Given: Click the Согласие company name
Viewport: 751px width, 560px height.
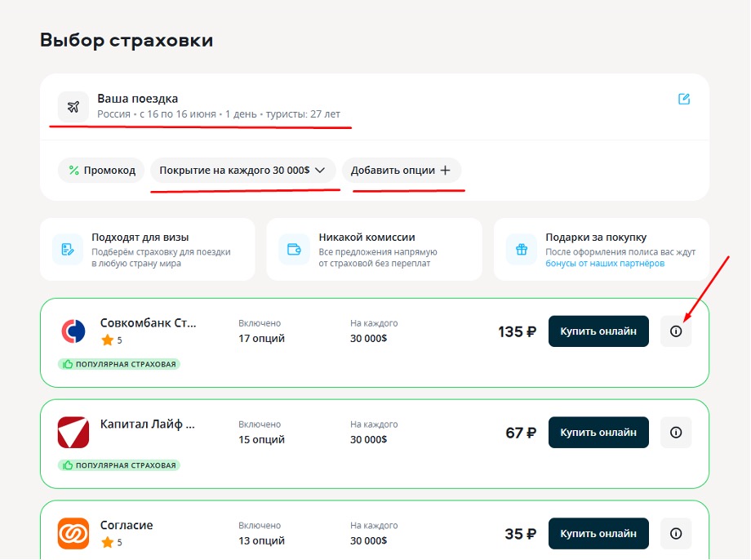Looking at the screenshot, I should [x=127, y=525].
